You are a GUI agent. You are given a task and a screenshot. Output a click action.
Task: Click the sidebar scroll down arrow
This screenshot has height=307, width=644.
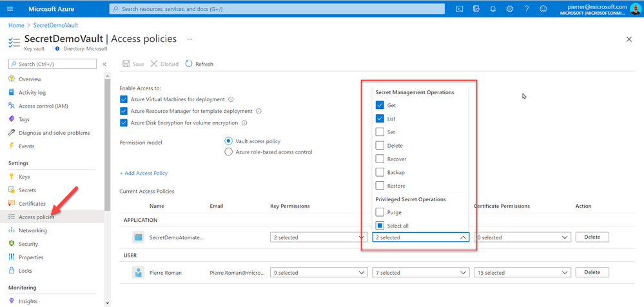coord(107,303)
